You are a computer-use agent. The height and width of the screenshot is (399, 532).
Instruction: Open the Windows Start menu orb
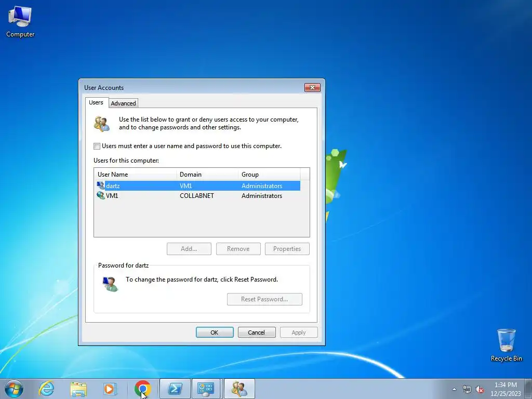pos(14,389)
